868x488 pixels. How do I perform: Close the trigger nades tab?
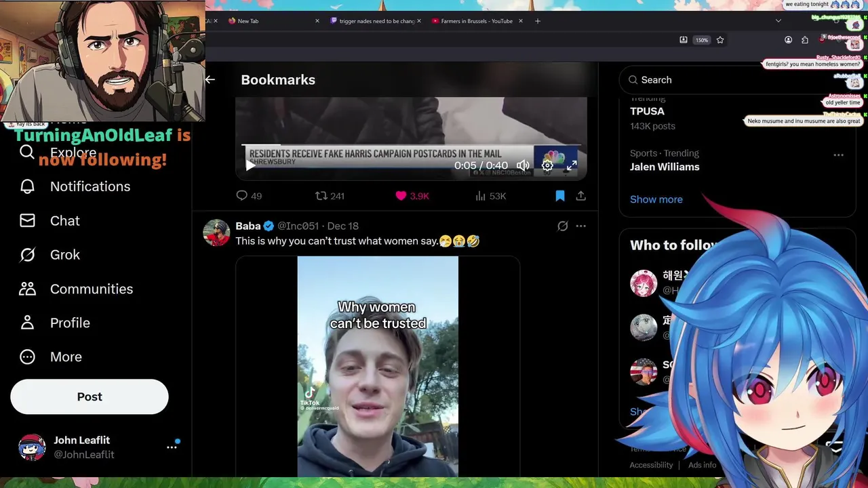[x=419, y=21]
